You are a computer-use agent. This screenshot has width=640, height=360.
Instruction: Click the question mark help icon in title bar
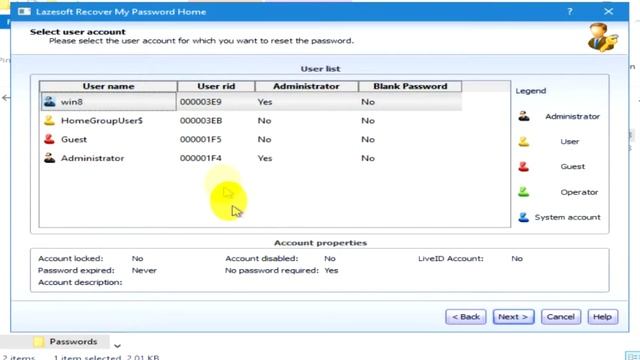coord(570,11)
